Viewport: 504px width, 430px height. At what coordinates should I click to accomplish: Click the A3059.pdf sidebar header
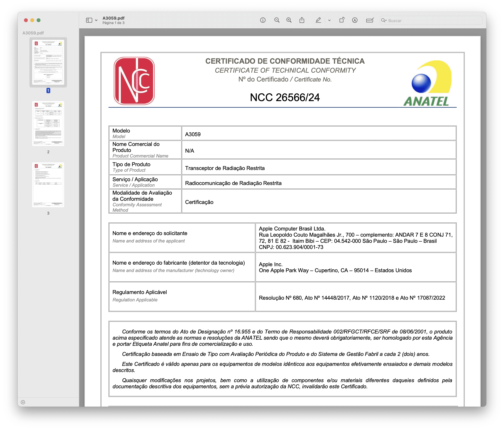click(33, 33)
